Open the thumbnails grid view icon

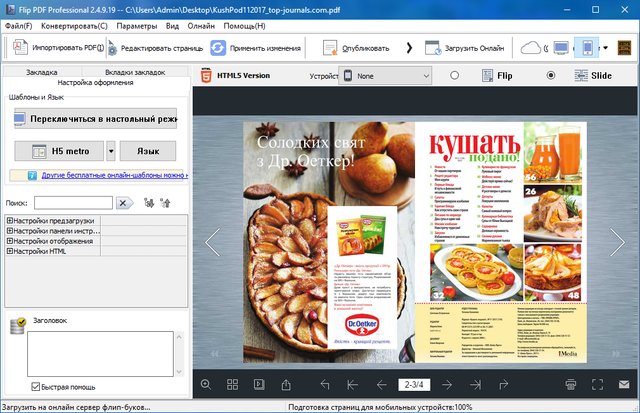coord(232,384)
